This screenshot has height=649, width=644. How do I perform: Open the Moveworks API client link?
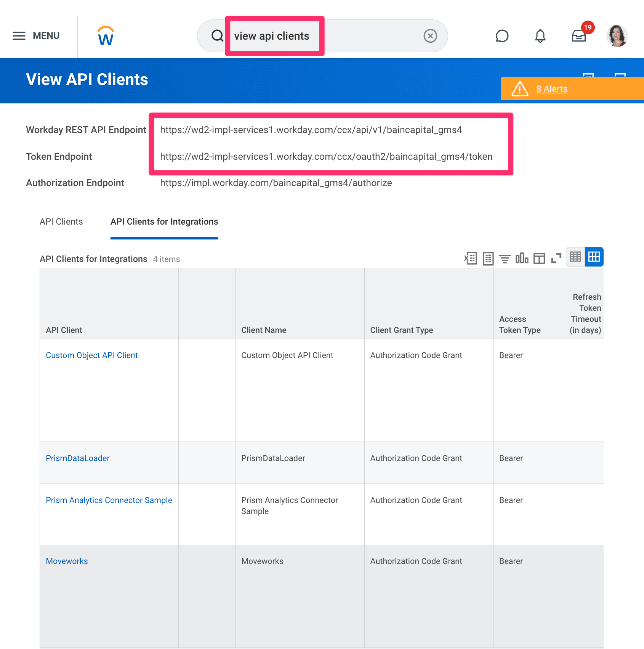pos(67,561)
